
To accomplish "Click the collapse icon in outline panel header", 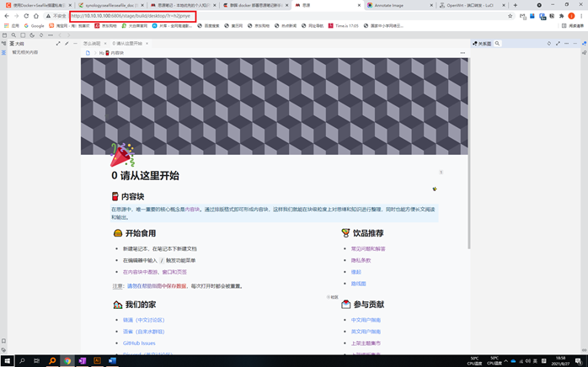I will coord(67,44).
